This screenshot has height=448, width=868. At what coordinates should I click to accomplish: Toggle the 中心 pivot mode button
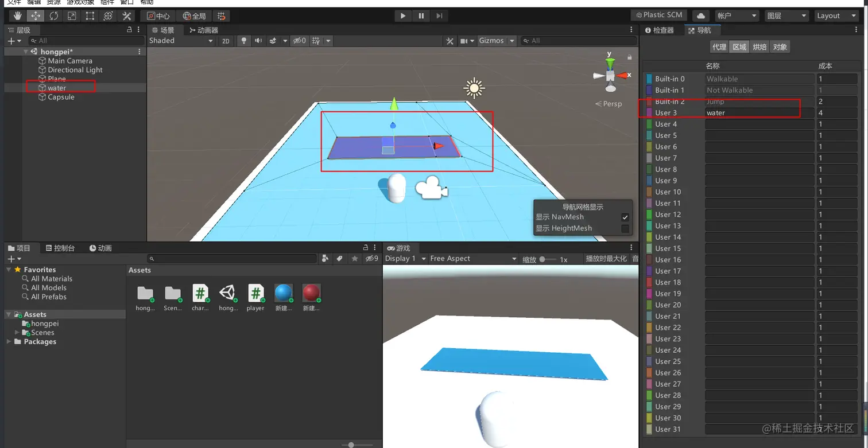[x=158, y=16]
